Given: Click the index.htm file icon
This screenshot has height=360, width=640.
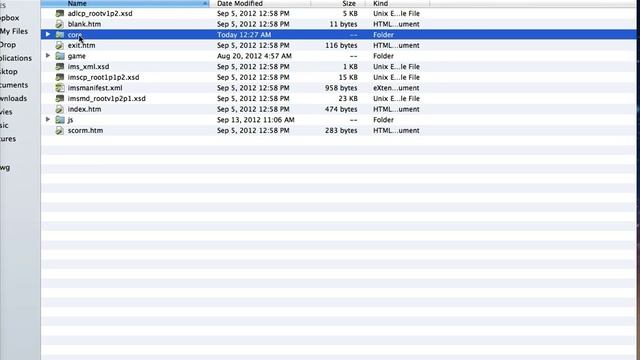Looking at the screenshot, I should pyautogui.click(x=60, y=109).
